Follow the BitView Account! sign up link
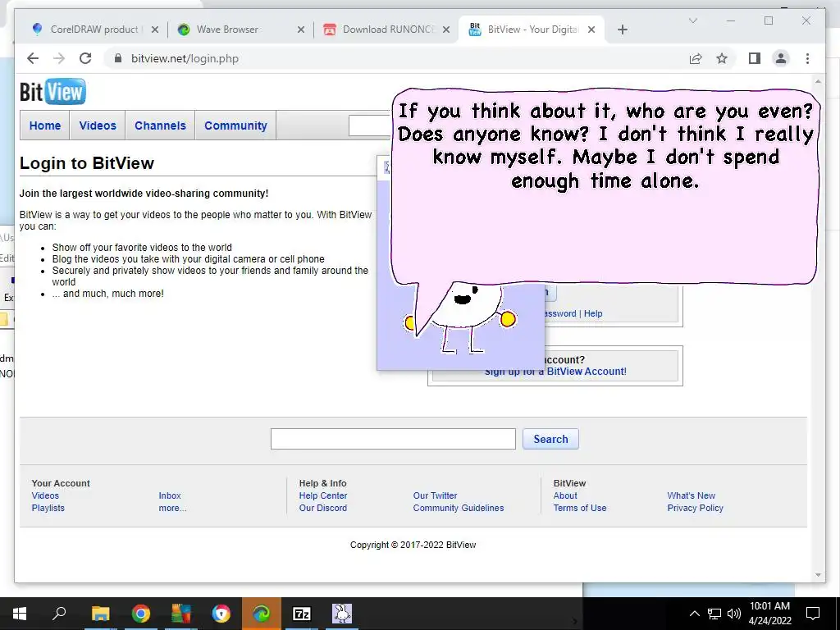The height and width of the screenshot is (630, 840). coord(587,372)
